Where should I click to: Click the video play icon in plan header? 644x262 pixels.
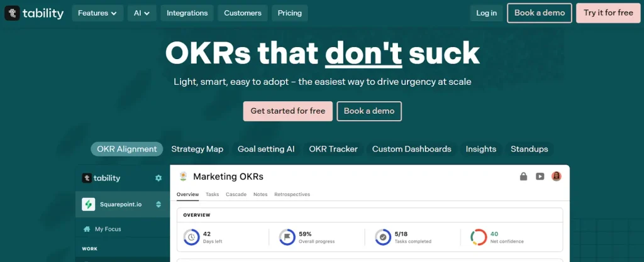pyautogui.click(x=540, y=177)
